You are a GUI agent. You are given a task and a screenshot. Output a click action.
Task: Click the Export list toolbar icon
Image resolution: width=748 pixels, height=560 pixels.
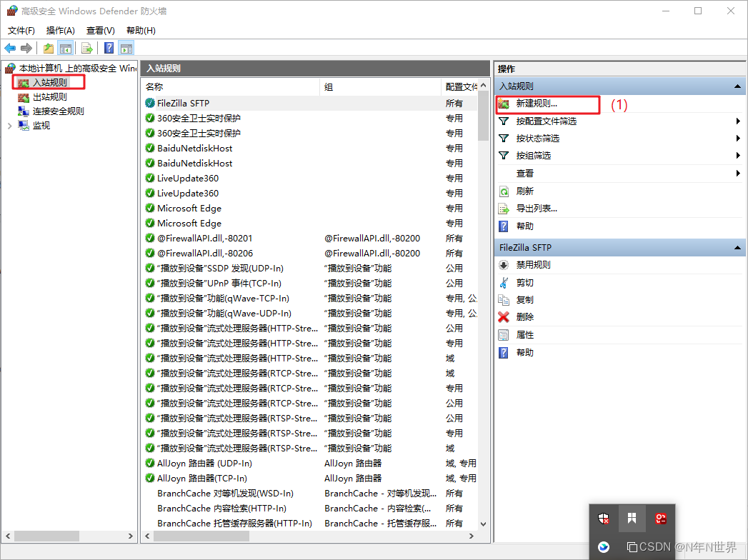click(x=87, y=48)
